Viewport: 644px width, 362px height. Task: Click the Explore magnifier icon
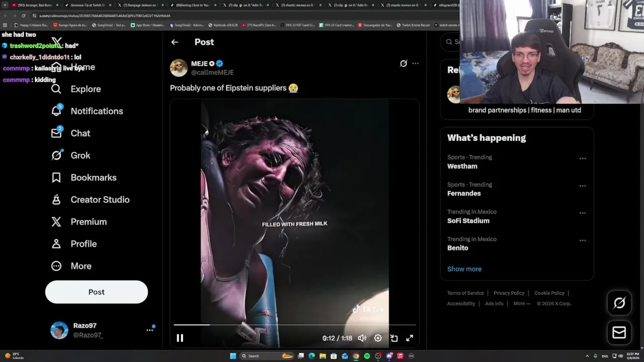coord(56,89)
